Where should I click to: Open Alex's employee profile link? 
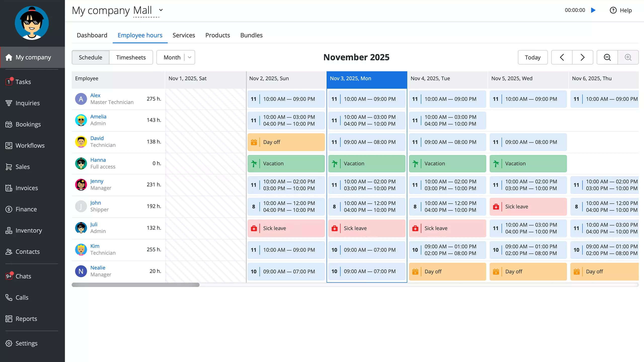point(95,95)
